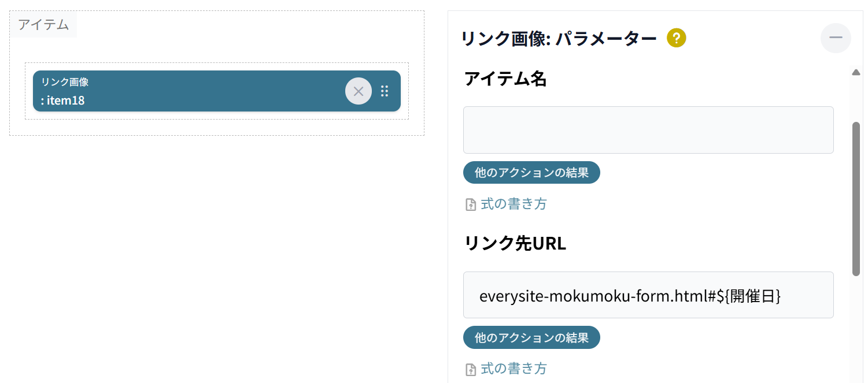868x383 pixels.
Task: Open 式の書き方 link under アイテム名
Action: pyautogui.click(x=514, y=204)
